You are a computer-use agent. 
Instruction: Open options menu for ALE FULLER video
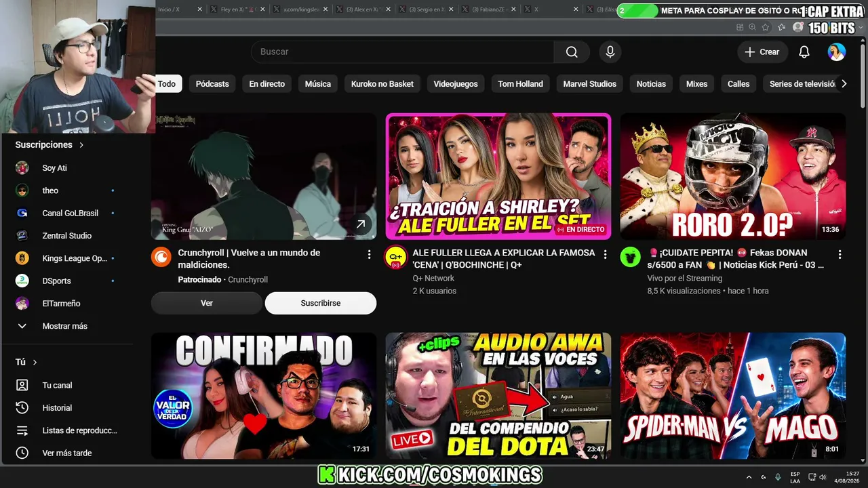605,254
